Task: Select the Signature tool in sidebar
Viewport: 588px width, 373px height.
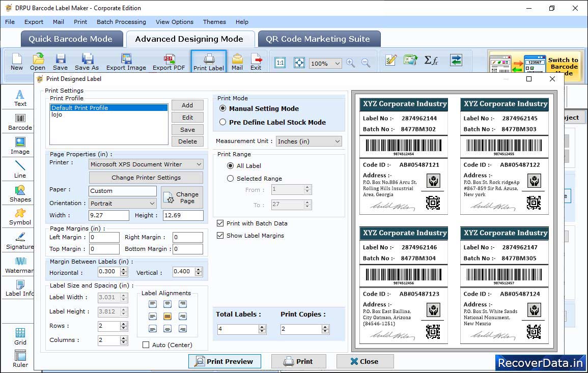Action: [20, 241]
